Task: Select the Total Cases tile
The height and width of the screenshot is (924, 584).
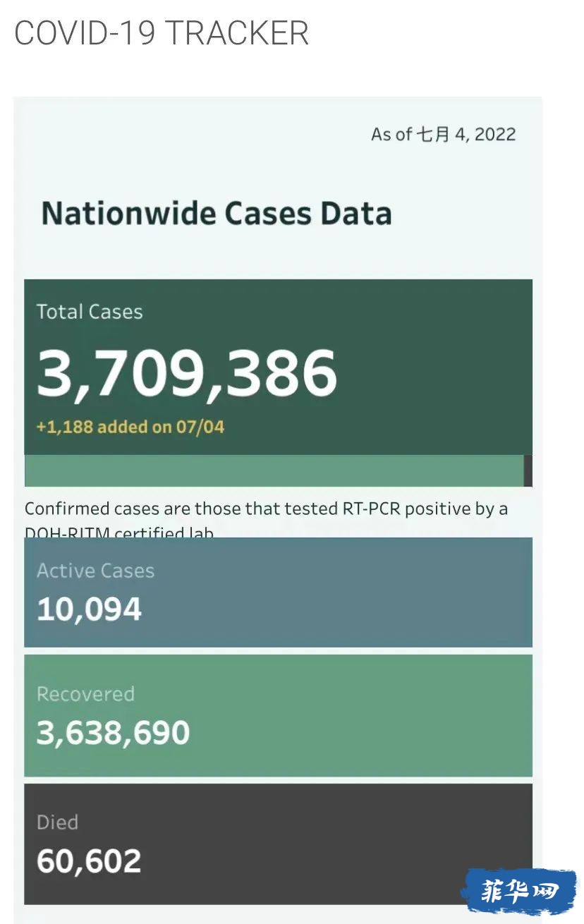Action: pyautogui.click(x=278, y=367)
